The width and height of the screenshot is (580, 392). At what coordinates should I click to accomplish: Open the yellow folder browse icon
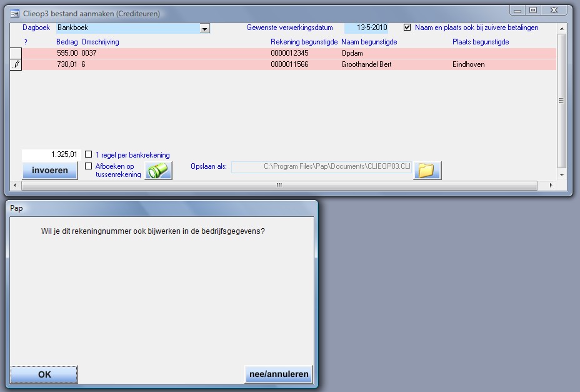tap(427, 171)
